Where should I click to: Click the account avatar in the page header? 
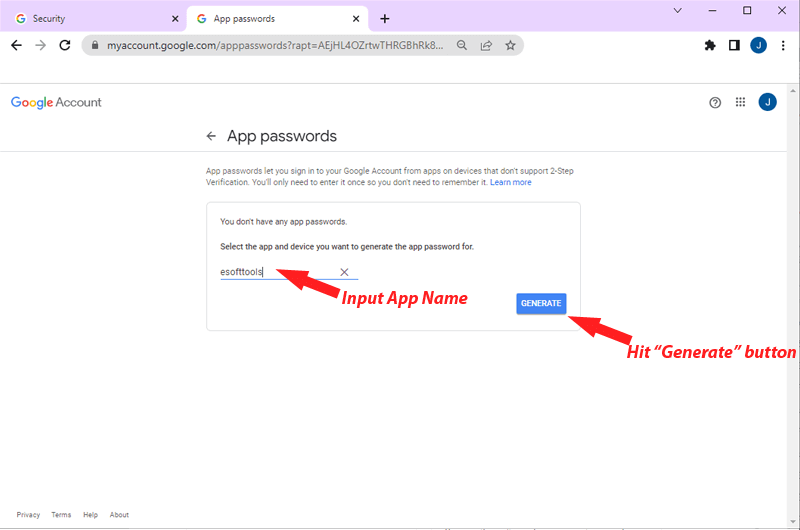tap(767, 102)
